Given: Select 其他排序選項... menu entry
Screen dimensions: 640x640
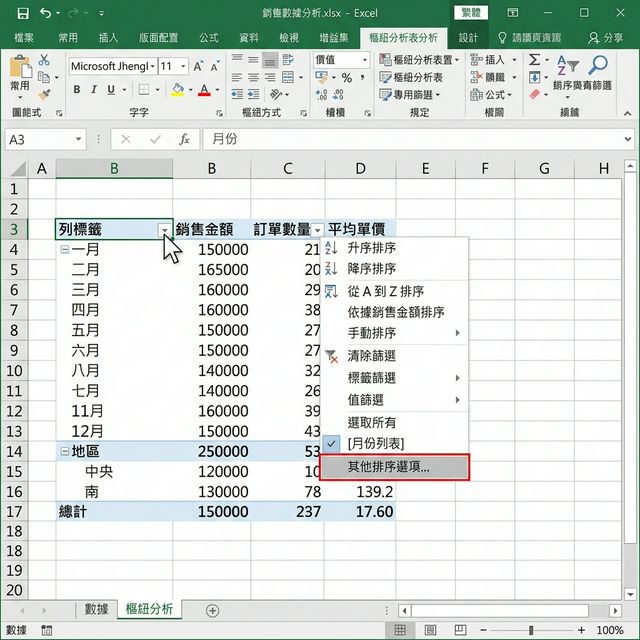Looking at the screenshot, I should coord(394,467).
